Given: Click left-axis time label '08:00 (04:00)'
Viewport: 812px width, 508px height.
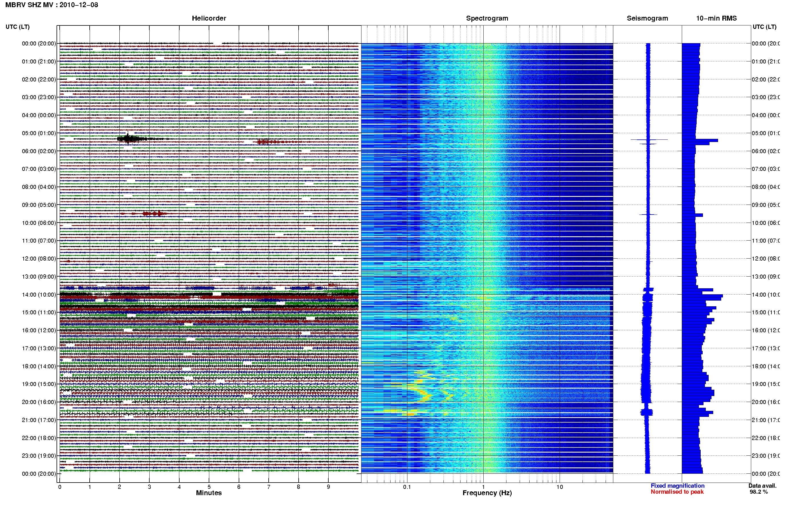Looking at the screenshot, I should coord(39,187).
